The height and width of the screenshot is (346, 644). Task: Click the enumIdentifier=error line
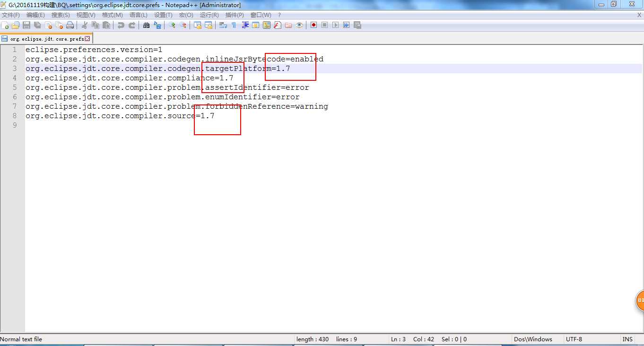(163, 97)
